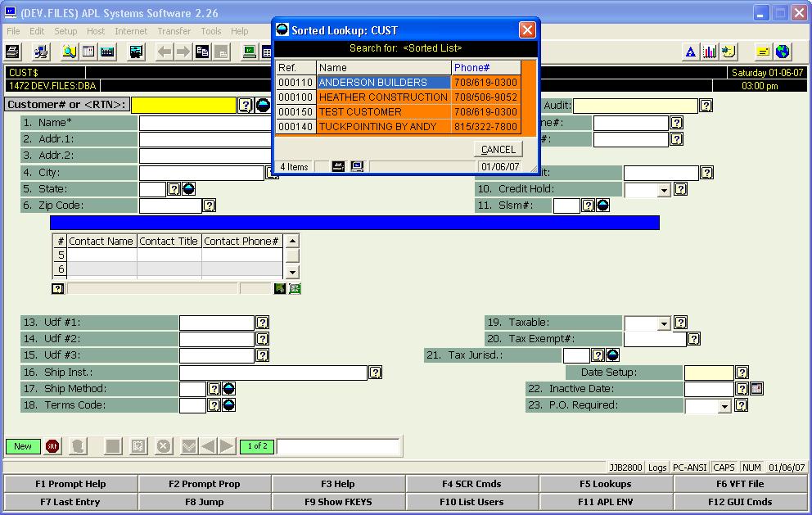Click CANCEL in the Sorted Lookup dialog
Screen dimensions: 812x515
(498, 149)
